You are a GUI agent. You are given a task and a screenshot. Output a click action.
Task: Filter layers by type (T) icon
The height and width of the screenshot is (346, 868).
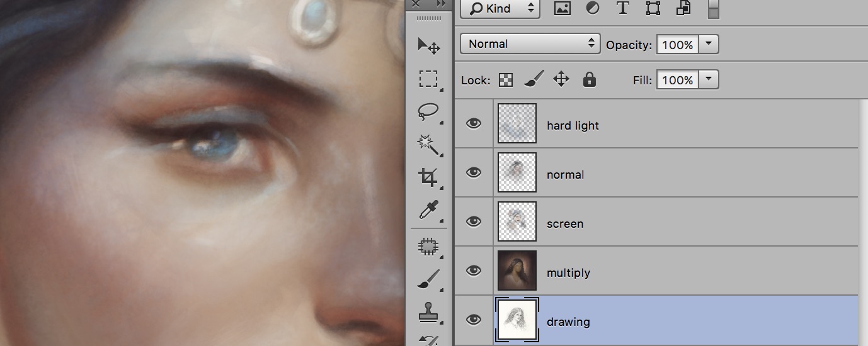click(623, 8)
